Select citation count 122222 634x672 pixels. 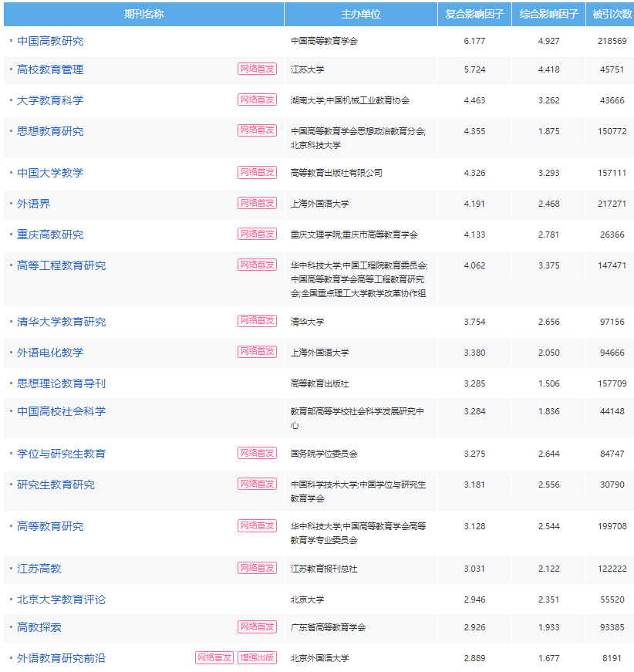[612, 569]
